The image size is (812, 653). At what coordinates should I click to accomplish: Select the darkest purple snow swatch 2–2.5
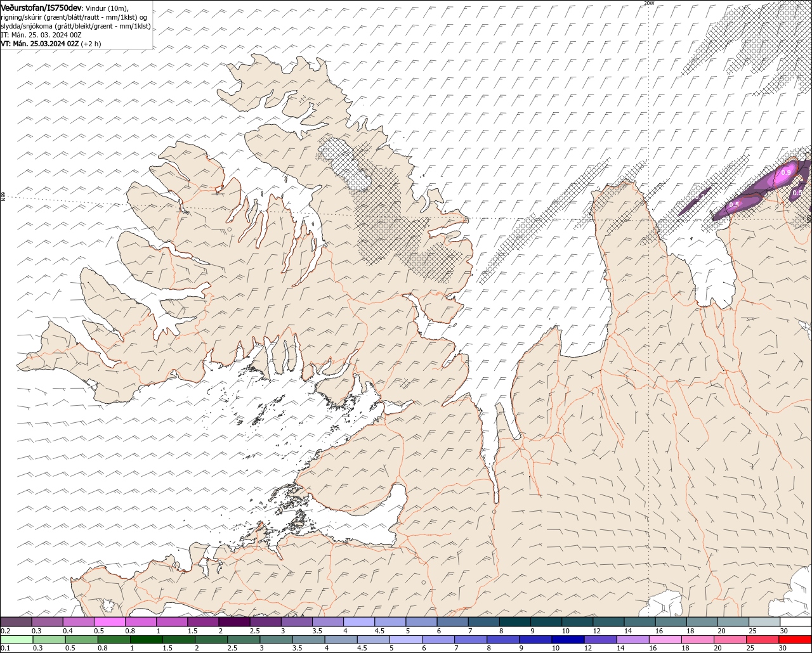tap(234, 622)
